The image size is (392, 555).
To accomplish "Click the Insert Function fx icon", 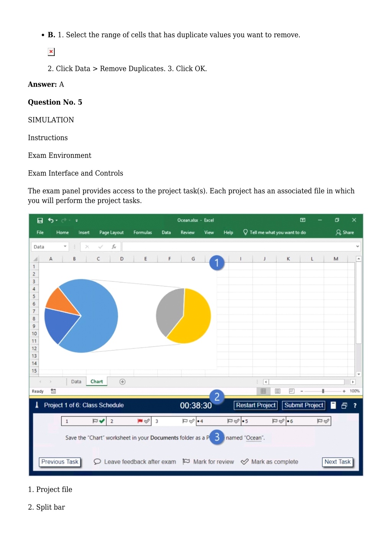I will coord(114,247).
